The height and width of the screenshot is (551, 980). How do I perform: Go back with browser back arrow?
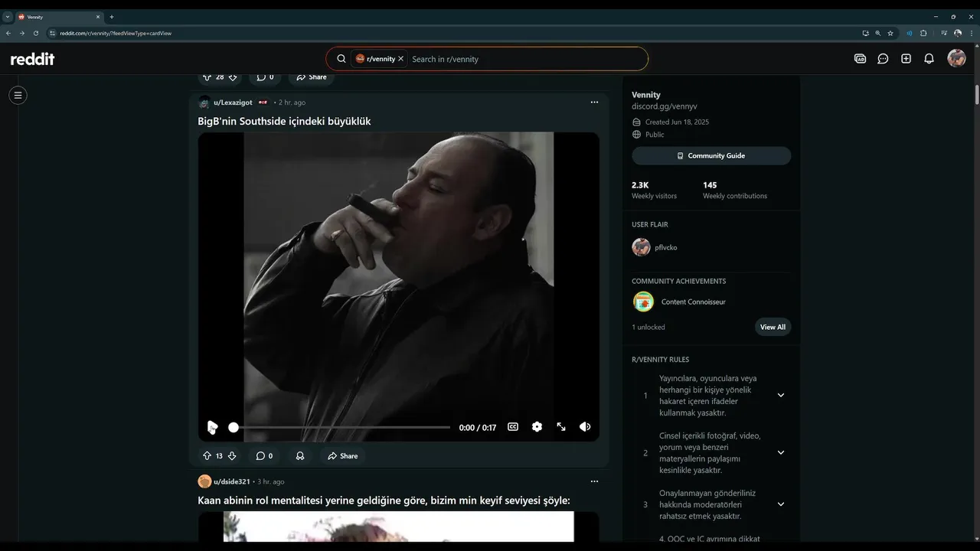pyautogui.click(x=8, y=33)
